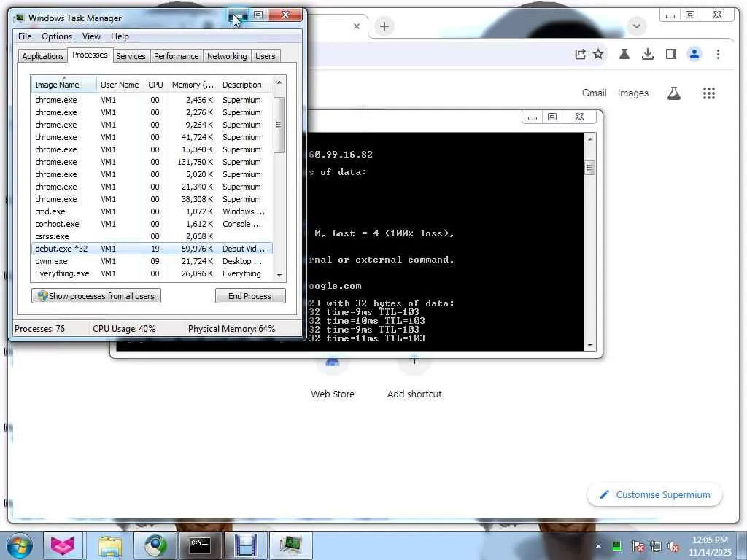This screenshot has width=747, height=560.
Task: Toggle the browser side panel icon
Action: (671, 54)
